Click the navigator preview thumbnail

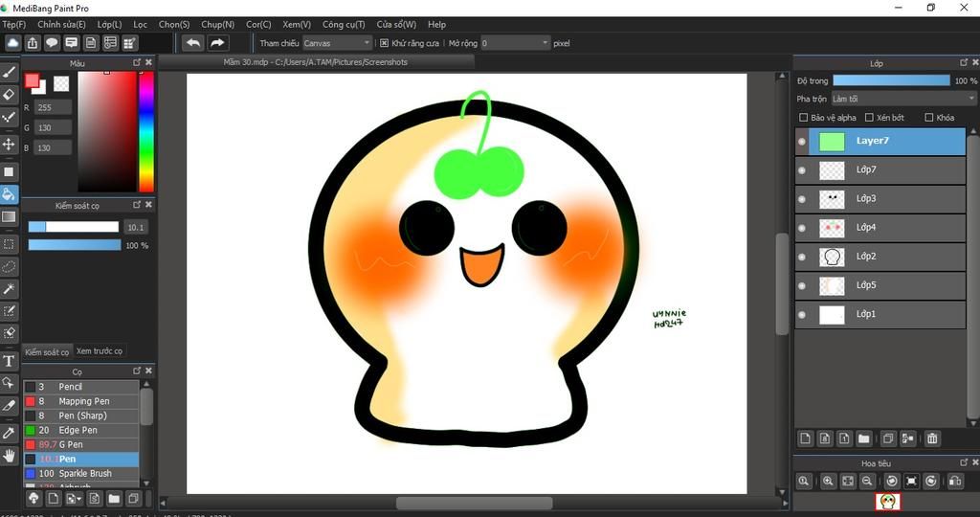(x=887, y=501)
